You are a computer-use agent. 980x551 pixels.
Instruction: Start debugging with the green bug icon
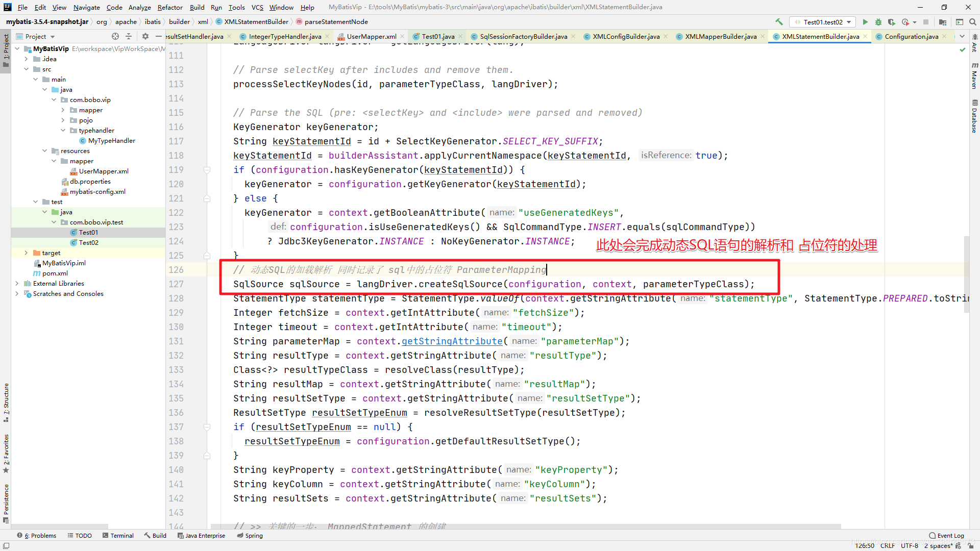tap(878, 22)
